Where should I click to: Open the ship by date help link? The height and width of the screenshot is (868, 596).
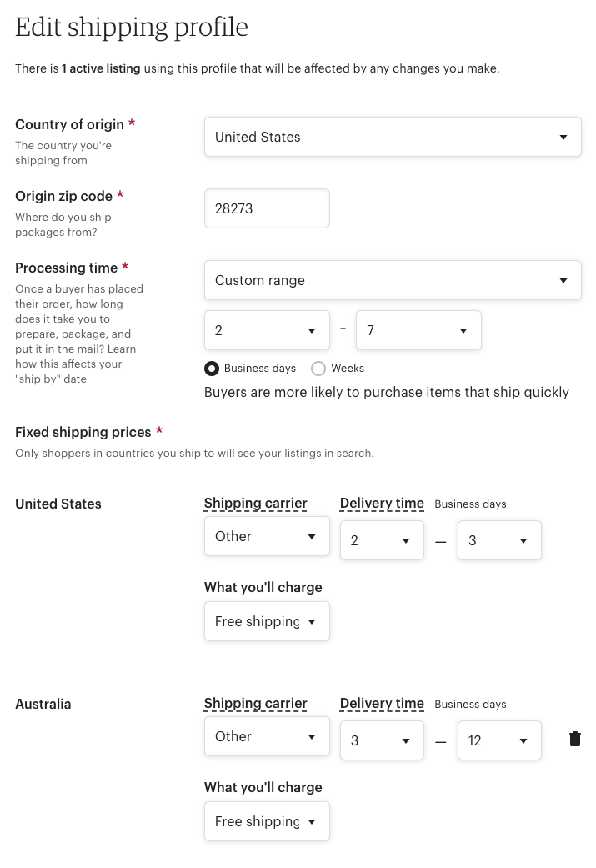(x=75, y=364)
